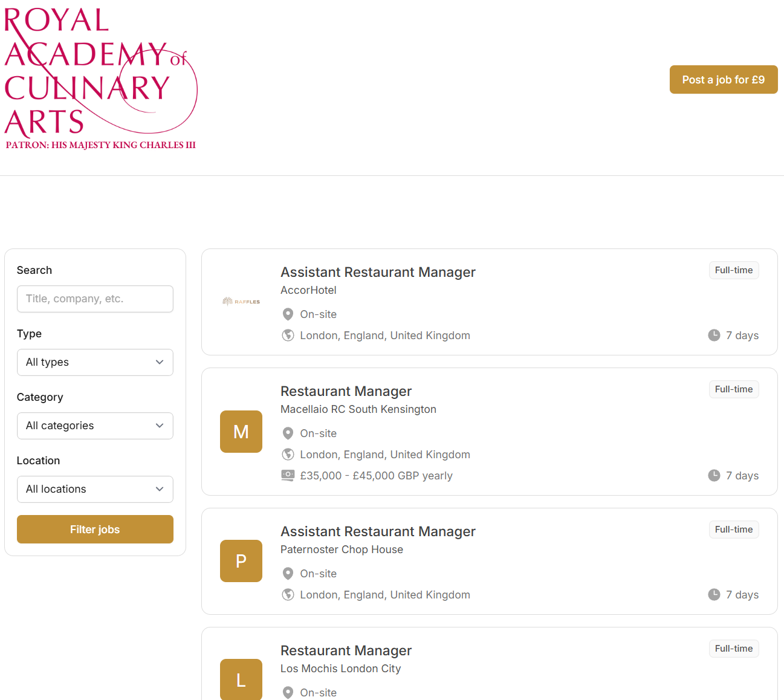
Task: Click the Royal Academy of Culinary Arts logo
Action: coord(101,79)
